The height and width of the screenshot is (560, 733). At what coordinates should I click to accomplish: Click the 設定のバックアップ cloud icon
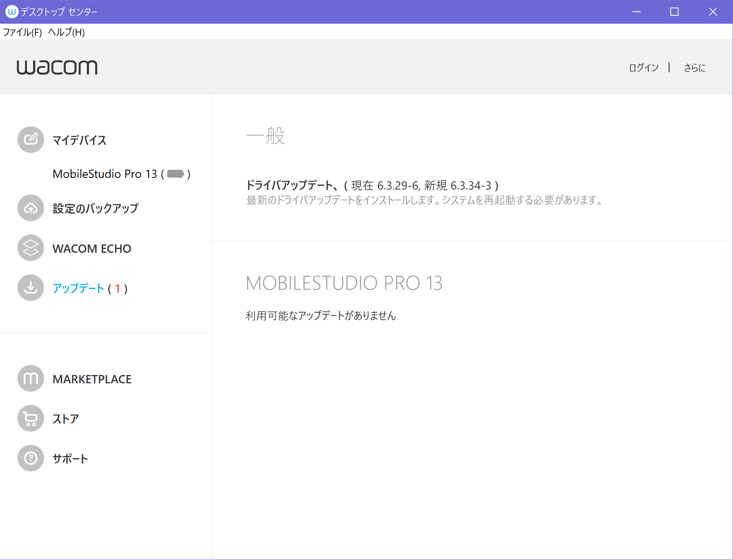(x=30, y=208)
